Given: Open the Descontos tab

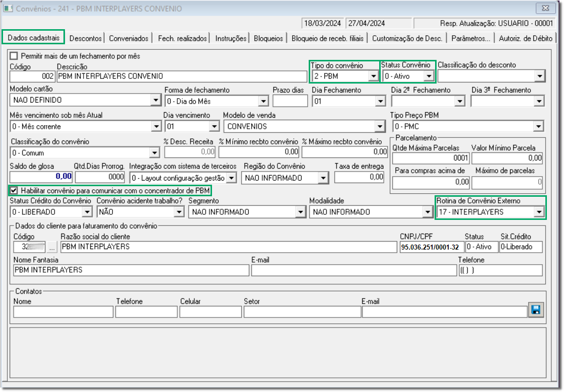Looking at the screenshot, I should [x=86, y=38].
